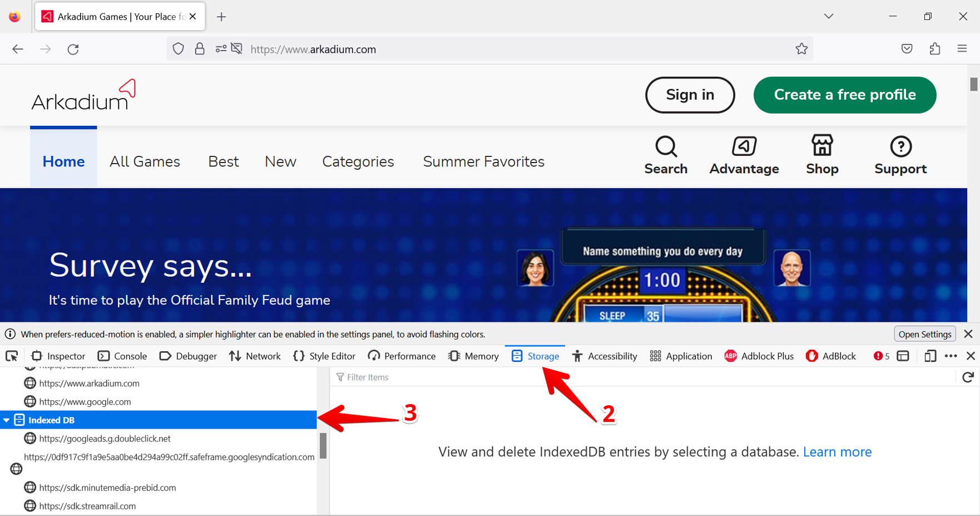Open Summer Favorites menu item
The width and height of the screenshot is (980, 516).
click(x=484, y=161)
